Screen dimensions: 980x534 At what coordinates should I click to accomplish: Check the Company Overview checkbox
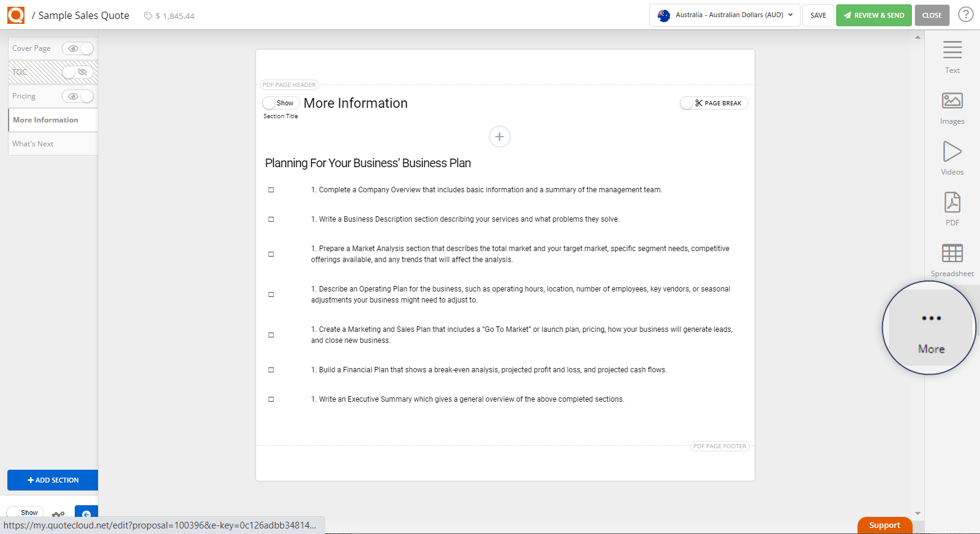tap(271, 190)
